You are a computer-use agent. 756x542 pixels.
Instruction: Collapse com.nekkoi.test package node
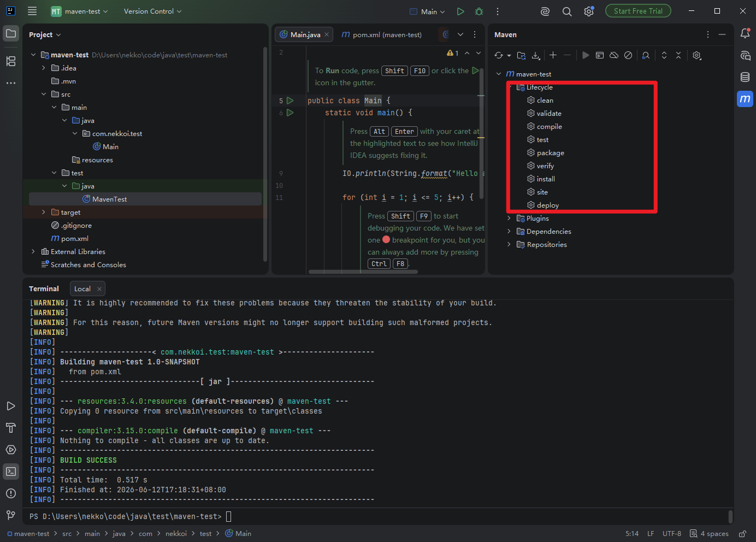coord(75,133)
